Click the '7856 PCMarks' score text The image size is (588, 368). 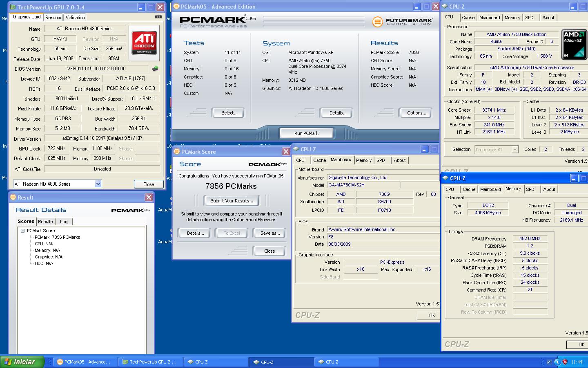(231, 186)
